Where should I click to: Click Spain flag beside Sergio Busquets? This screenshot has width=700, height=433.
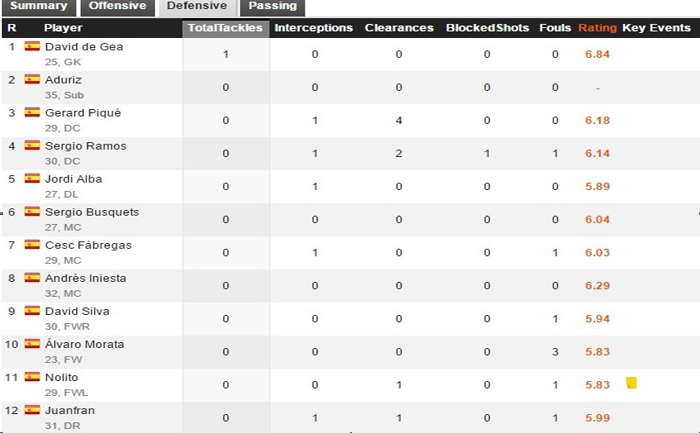click(x=32, y=212)
